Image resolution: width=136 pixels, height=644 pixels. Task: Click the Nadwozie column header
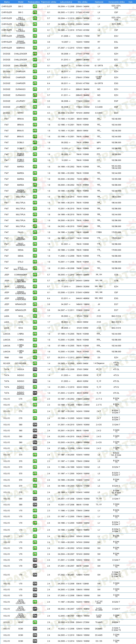(99, 2)
